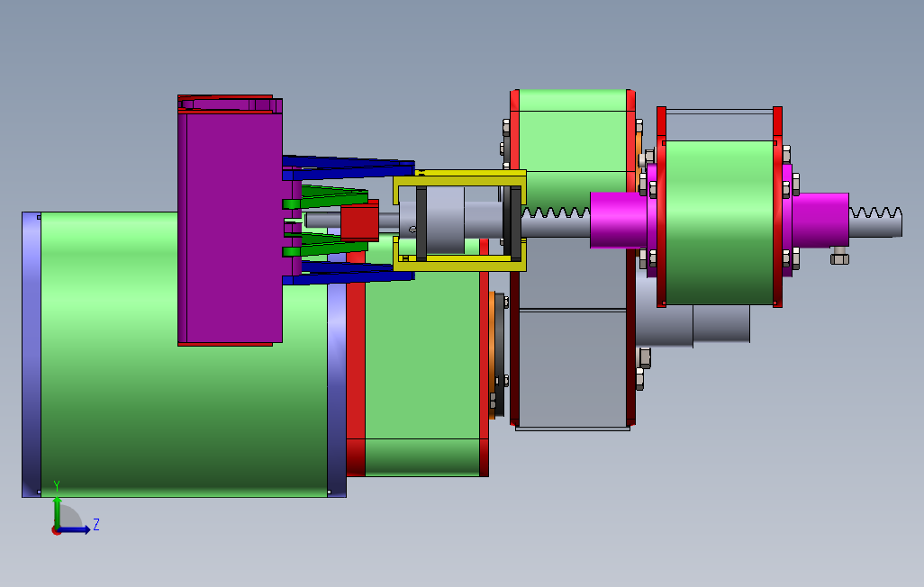924x587 pixels.
Task: Pick the gray box below top green cylinder
Action: click(573, 368)
